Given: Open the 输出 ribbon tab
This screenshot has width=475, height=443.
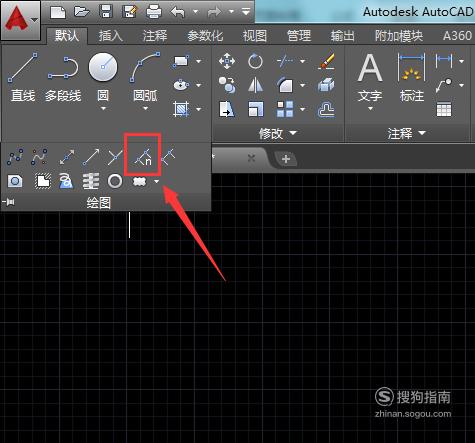Looking at the screenshot, I should click(343, 36).
